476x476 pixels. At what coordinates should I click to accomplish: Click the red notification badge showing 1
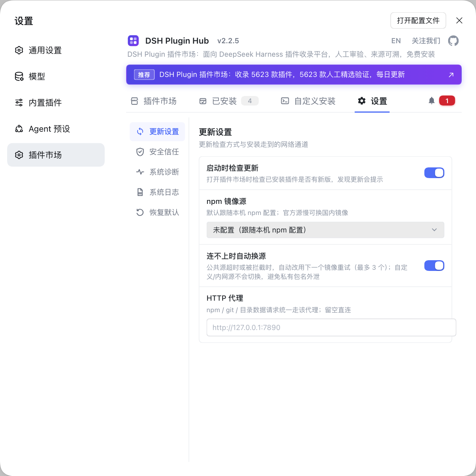coord(447,101)
